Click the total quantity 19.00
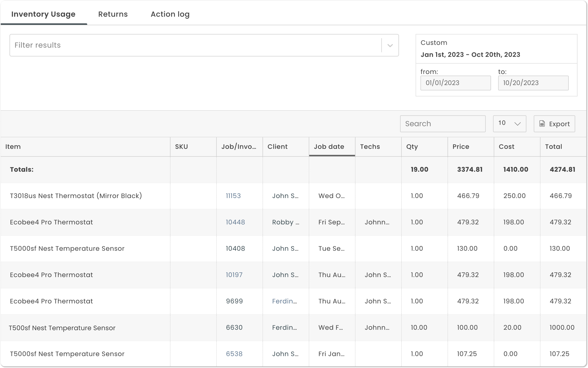Image resolution: width=588 pixels, height=368 pixels. point(419,170)
